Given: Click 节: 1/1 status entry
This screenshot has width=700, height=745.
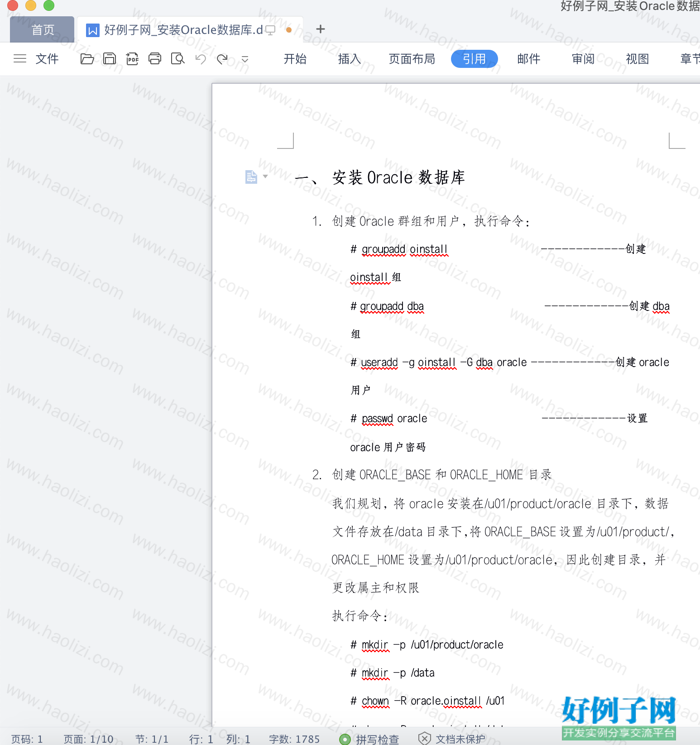Looking at the screenshot, I should point(152,739).
